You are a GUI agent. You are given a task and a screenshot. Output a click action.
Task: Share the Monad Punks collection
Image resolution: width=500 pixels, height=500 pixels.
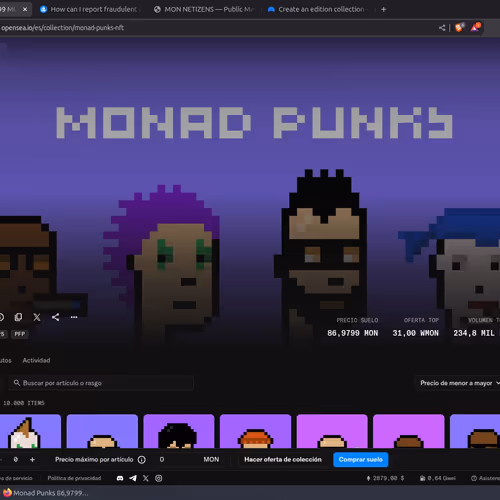[56, 317]
